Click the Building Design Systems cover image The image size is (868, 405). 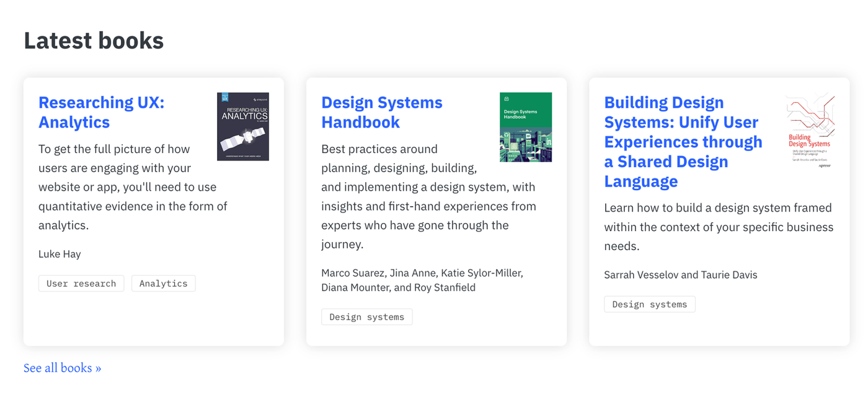click(810, 131)
